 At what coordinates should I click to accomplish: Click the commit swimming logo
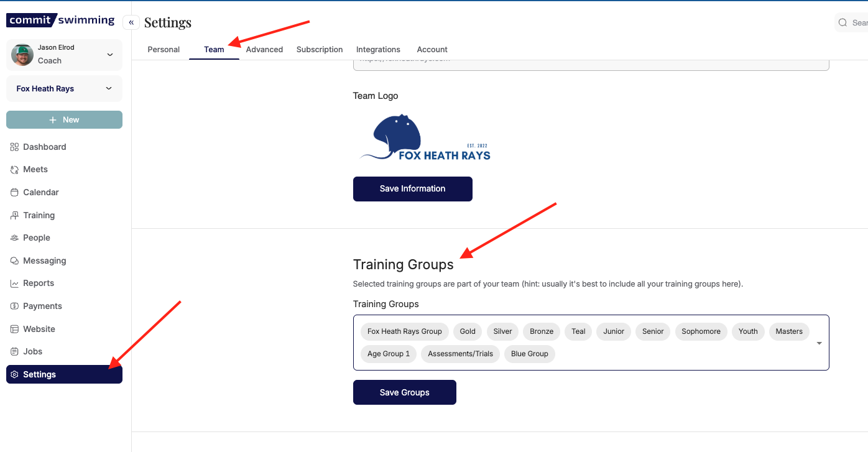[60, 21]
